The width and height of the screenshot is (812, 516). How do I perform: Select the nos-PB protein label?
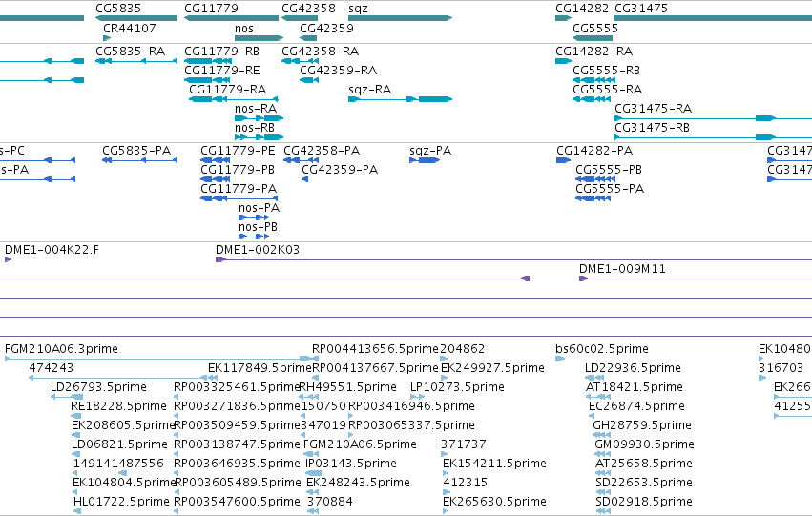(x=258, y=227)
